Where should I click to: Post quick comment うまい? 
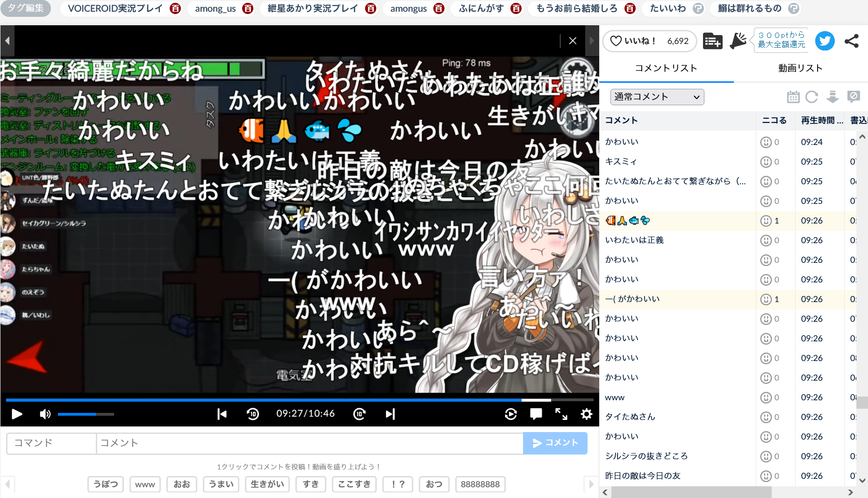pyautogui.click(x=221, y=484)
